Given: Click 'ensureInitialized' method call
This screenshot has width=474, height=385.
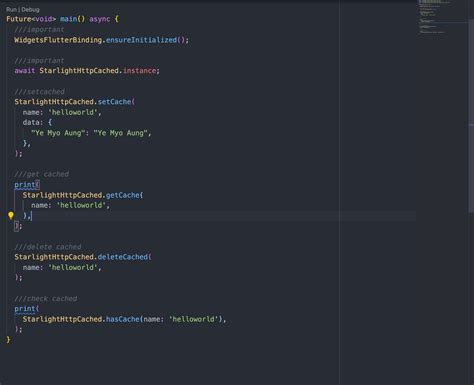Looking at the screenshot, I should pos(141,40).
